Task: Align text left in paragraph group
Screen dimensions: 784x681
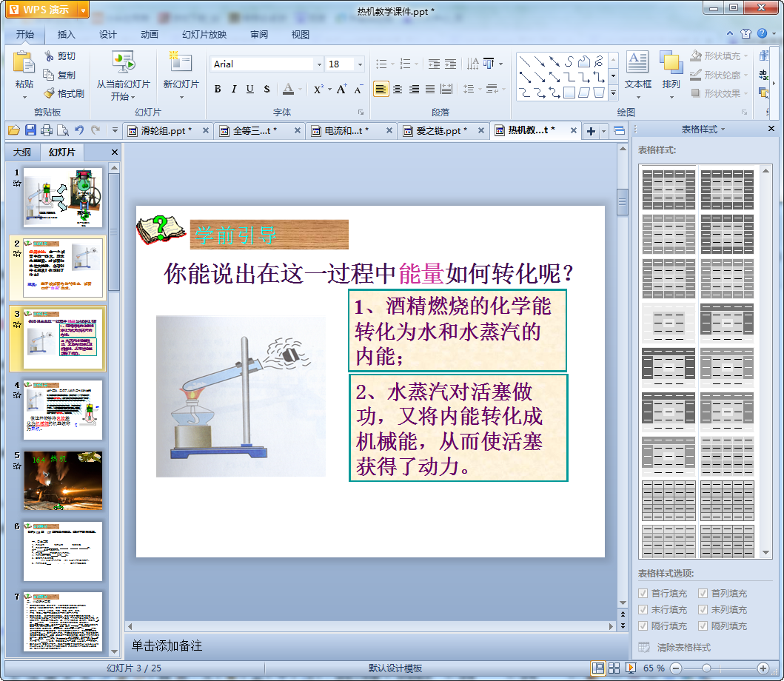Action: [381, 89]
